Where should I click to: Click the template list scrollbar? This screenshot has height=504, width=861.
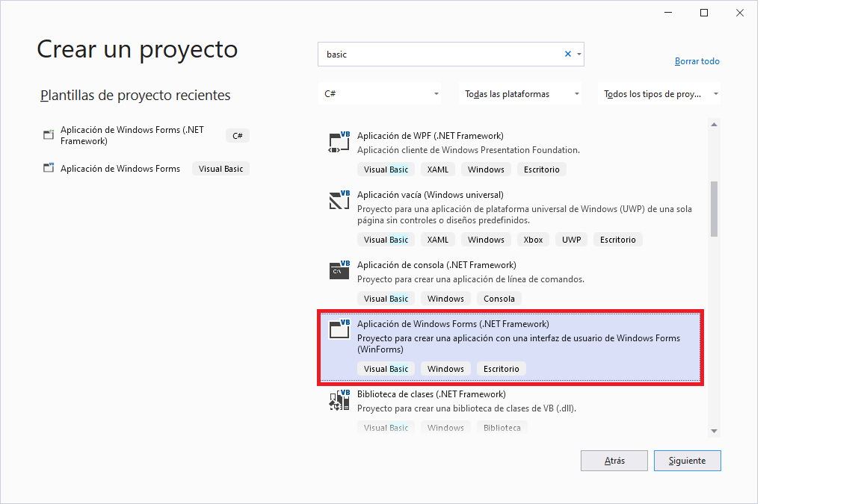pyautogui.click(x=714, y=209)
